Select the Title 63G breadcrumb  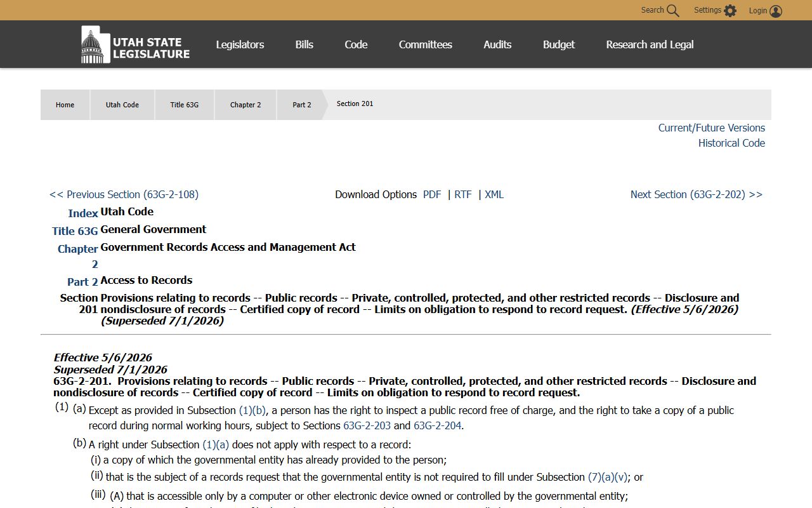click(185, 105)
